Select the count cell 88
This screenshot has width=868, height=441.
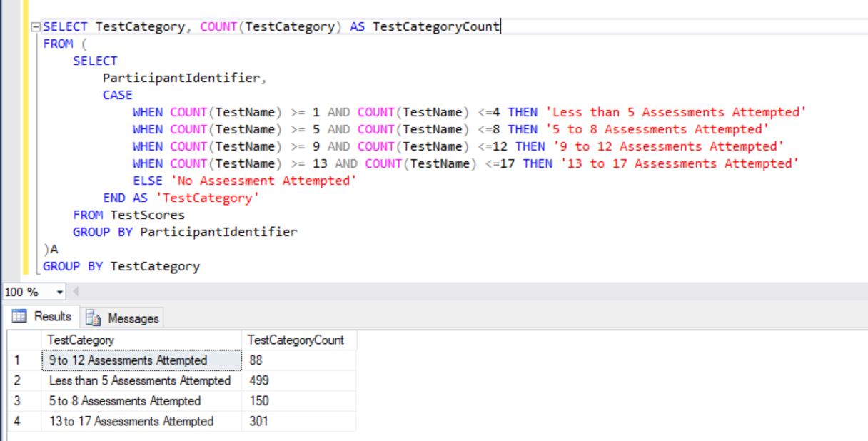[298, 360]
